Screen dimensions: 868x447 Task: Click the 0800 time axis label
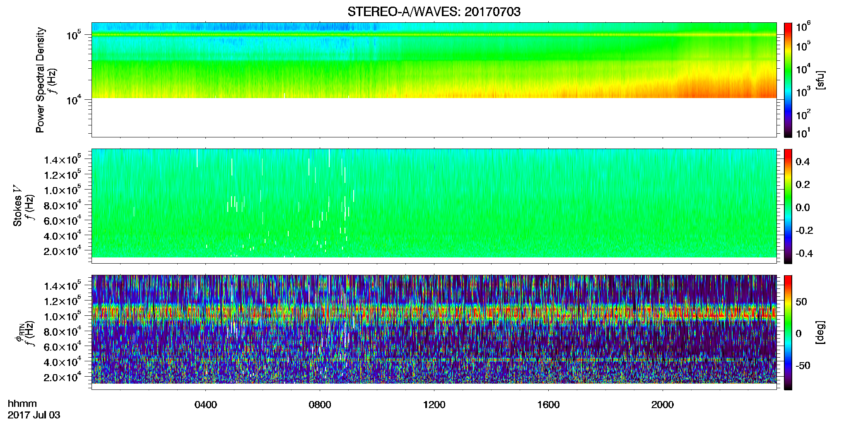(x=320, y=405)
